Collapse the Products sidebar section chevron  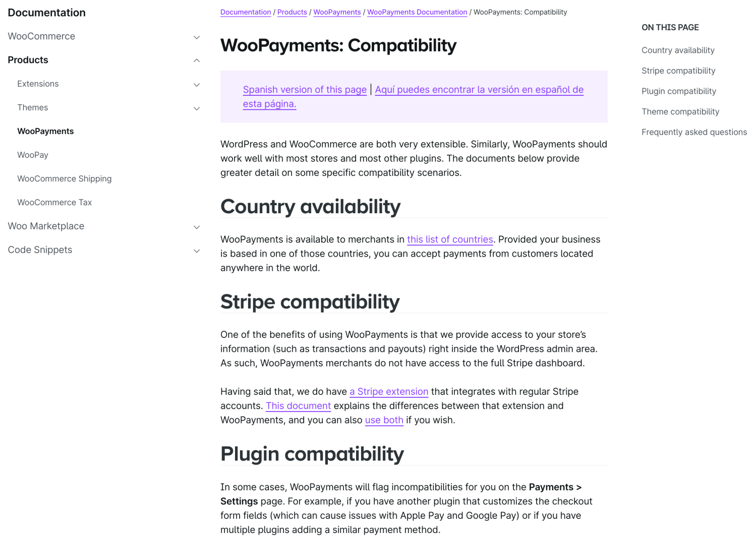point(197,61)
